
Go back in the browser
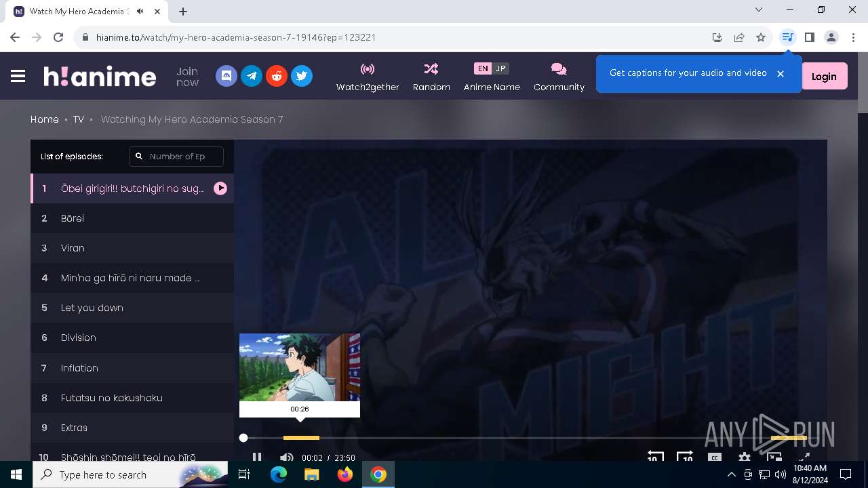click(15, 37)
